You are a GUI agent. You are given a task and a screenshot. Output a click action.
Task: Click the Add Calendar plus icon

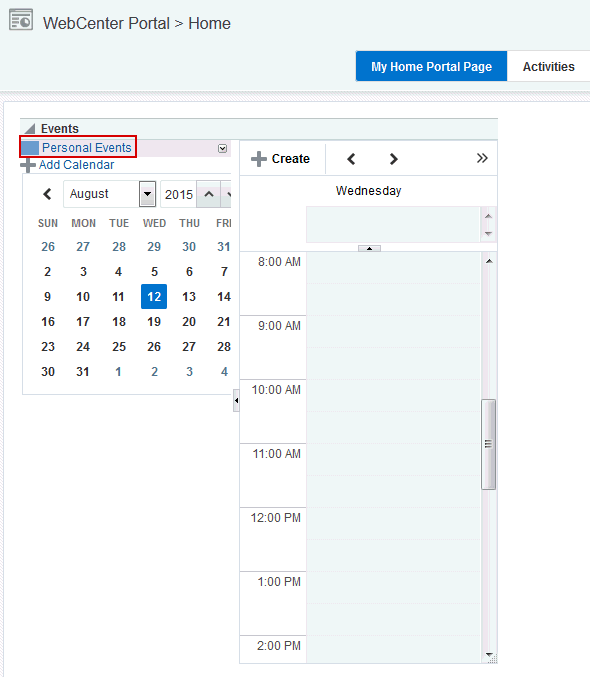(28, 165)
